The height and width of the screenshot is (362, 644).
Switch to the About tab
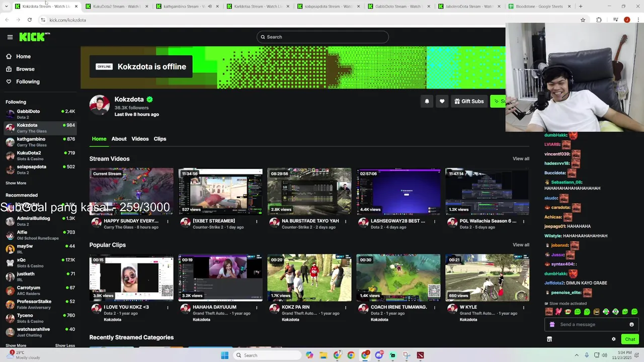coord(119,139)
